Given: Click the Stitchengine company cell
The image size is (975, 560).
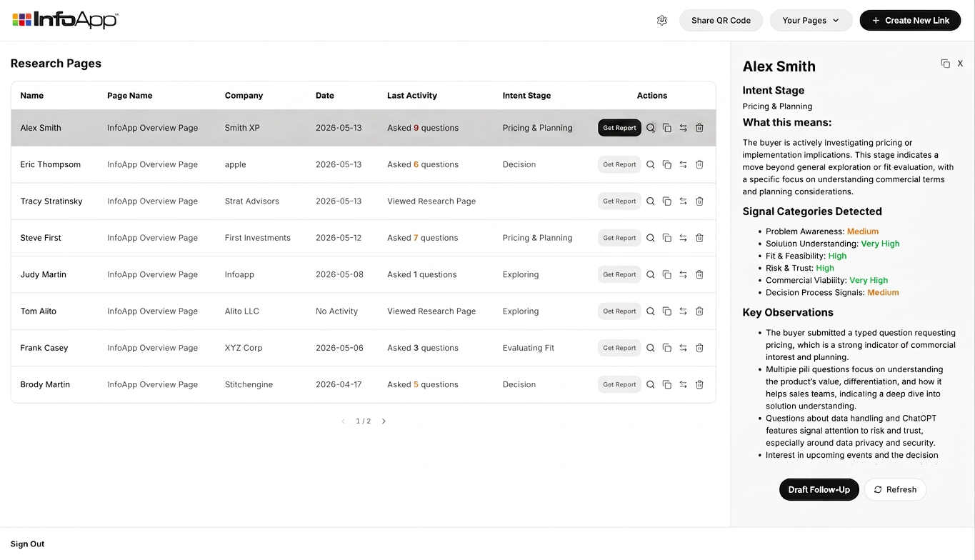Looking at the screenshot, I should tap(249, 384).
